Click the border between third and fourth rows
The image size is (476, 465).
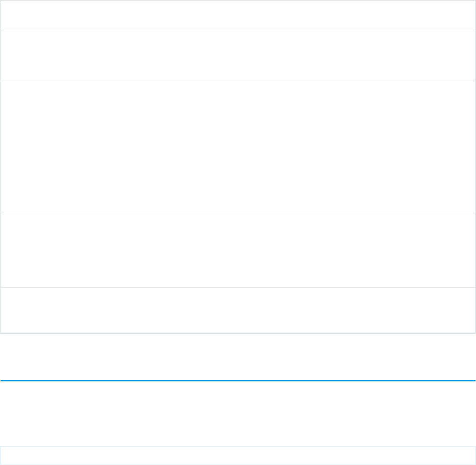point(238,211)
